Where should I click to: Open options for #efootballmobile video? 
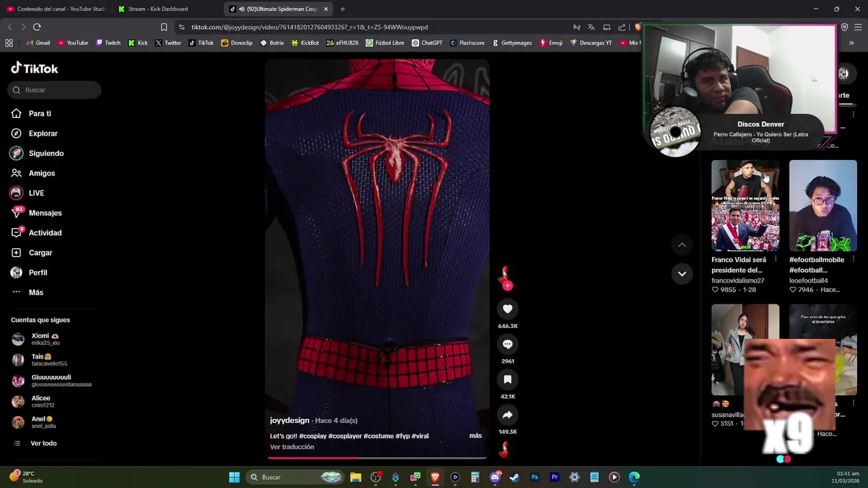point(853,260)
